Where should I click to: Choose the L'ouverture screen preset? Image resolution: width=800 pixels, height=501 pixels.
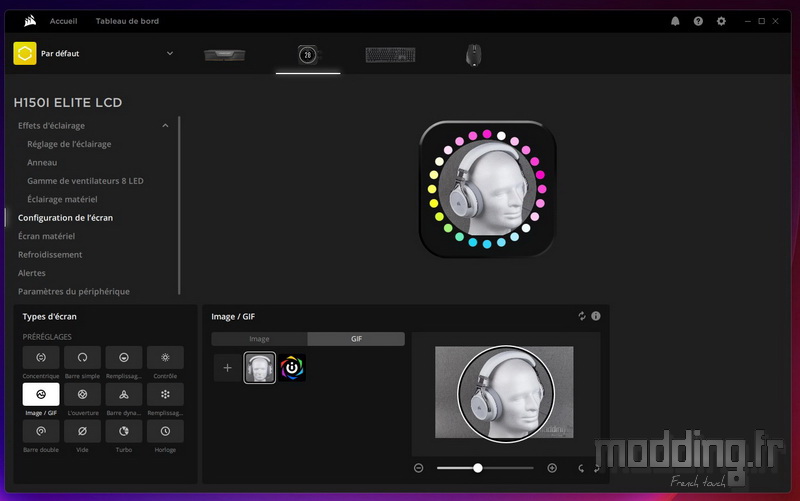(82, 394)
